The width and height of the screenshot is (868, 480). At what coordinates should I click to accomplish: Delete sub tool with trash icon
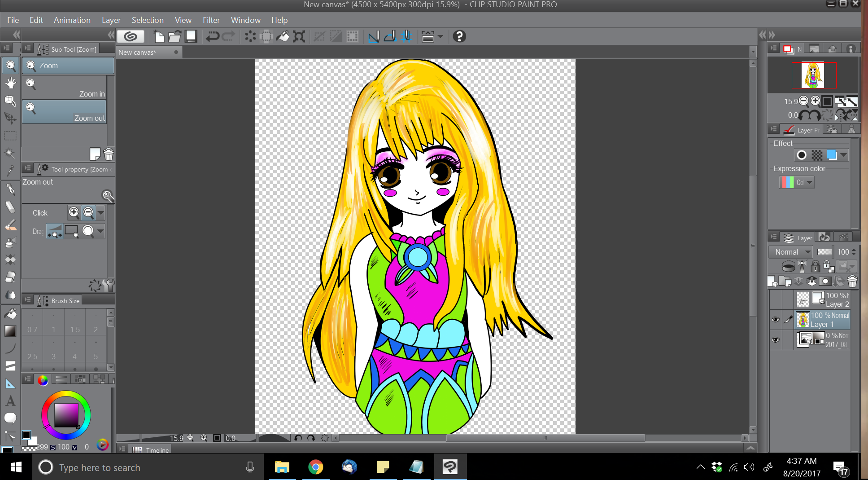[x=109, y=154]
